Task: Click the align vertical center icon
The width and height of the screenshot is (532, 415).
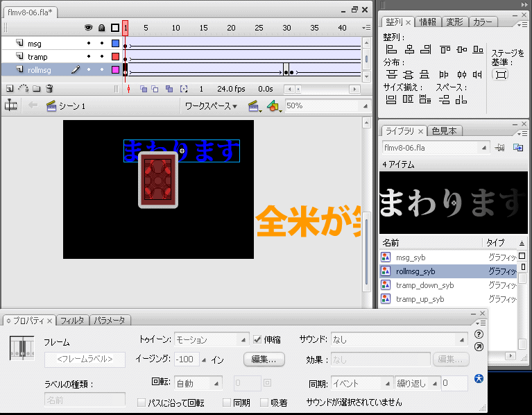Action: 461,49
